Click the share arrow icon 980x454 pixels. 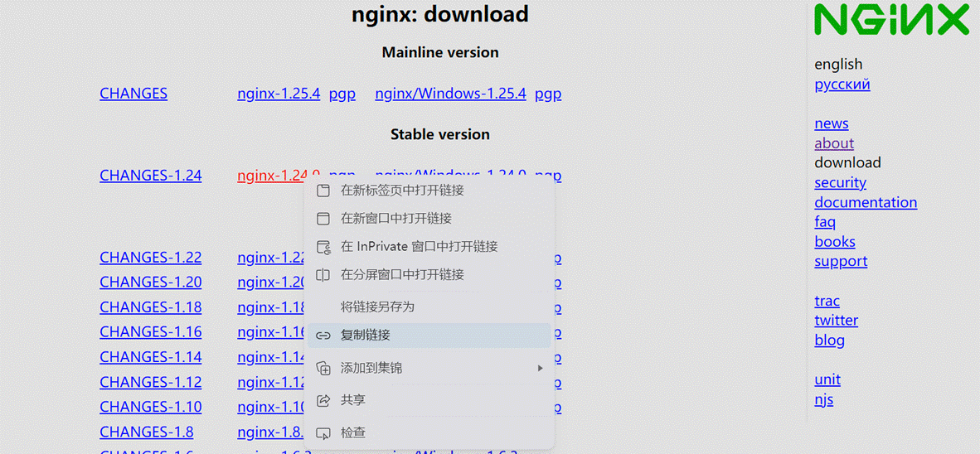pos(323,400)
